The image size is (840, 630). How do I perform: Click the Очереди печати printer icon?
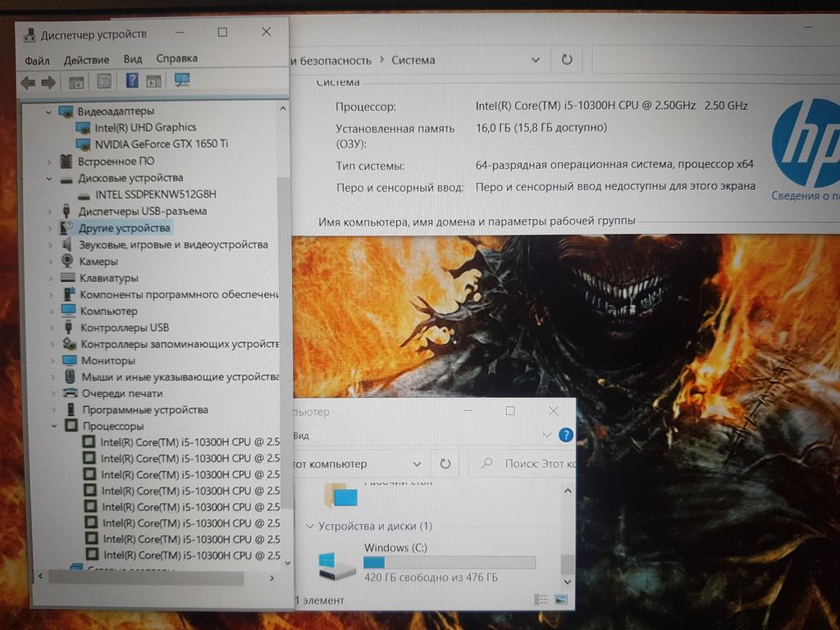71,393
